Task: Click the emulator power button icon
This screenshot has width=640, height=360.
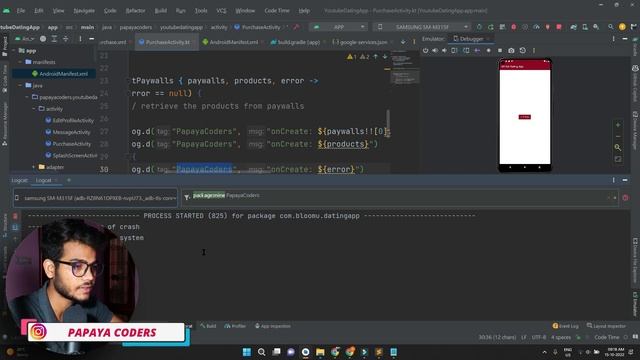Action: point(425,51)
